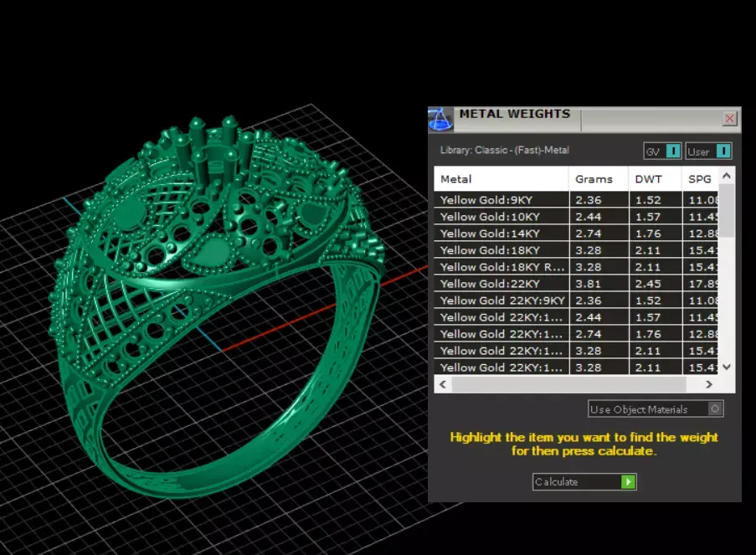Enable Use Object Materials option
The width and height of the screenshot is (756, 555).
click(x=656, y=409)
